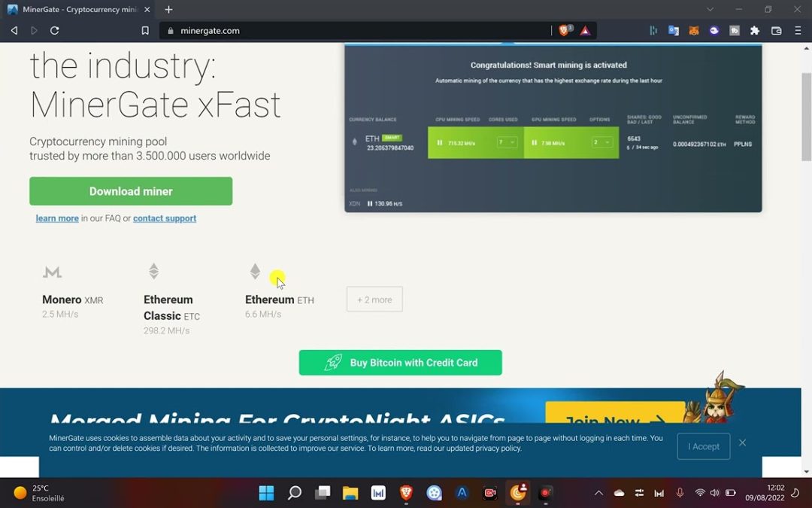Open the translate extension icon

[673, 31]
